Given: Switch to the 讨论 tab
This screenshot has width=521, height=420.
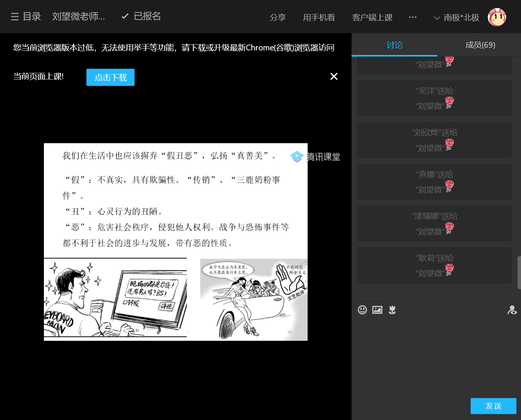Looking at the screenshot, I should [394, 45].
